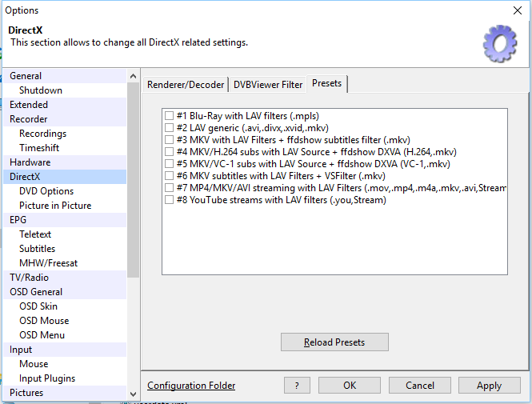The height and width of the screenshot is (404, 532).
Task: Tick preset #4 MKV/H.264 subs checkbox
Action: [169, 152]
